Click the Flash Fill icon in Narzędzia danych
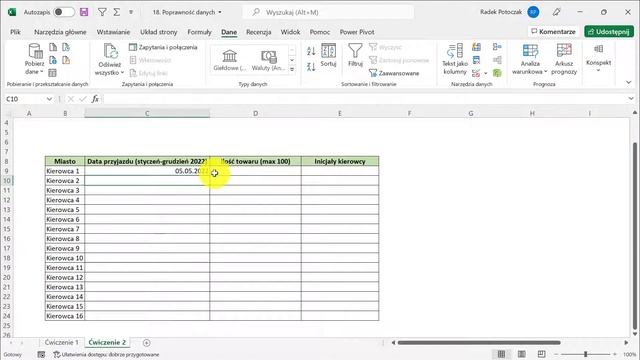 coord(476,47)
